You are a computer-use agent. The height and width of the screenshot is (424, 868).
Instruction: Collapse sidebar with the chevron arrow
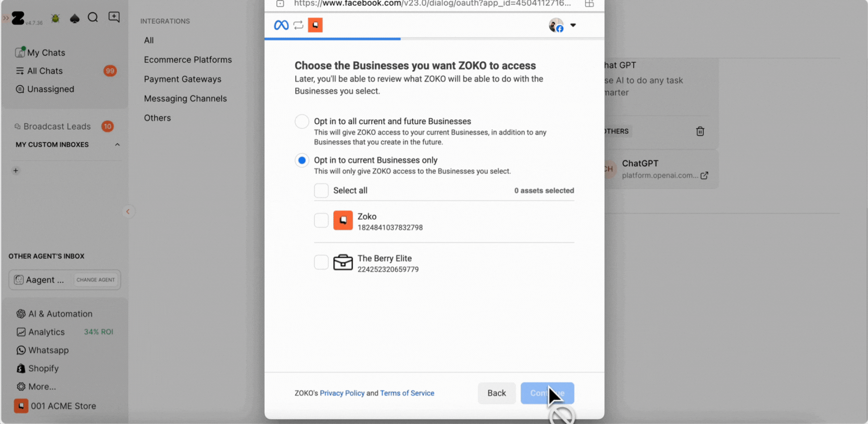[x=128, y=212]
